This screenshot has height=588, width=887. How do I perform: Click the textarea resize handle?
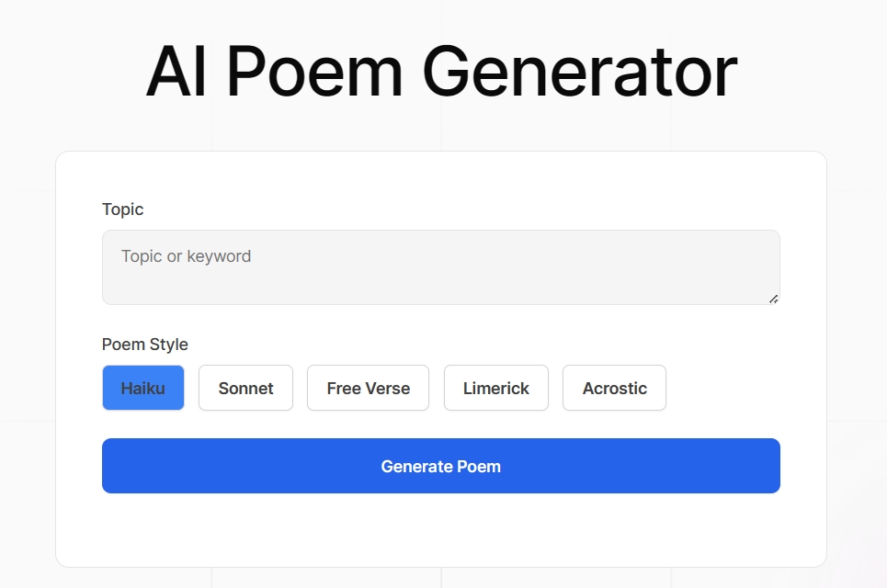click(x=775, y=300)
